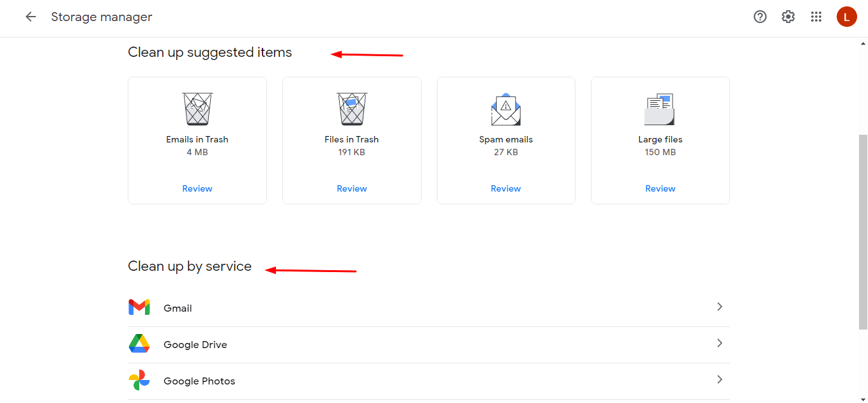The width and height of the screenshot is (868, 403).
Task: Click the Emails in Trash bin icon
Action: (x=197, y=109)
